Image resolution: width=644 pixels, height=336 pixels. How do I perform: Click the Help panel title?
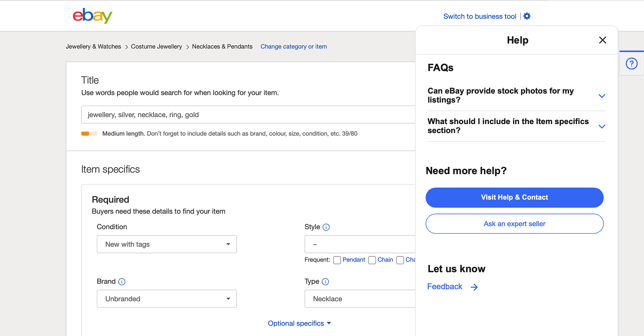517,40
